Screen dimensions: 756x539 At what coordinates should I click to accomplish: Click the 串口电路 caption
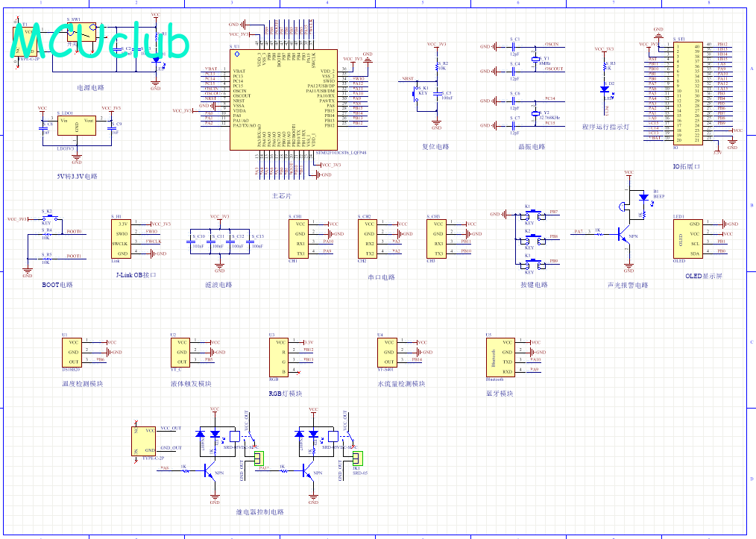pos(382,277)
